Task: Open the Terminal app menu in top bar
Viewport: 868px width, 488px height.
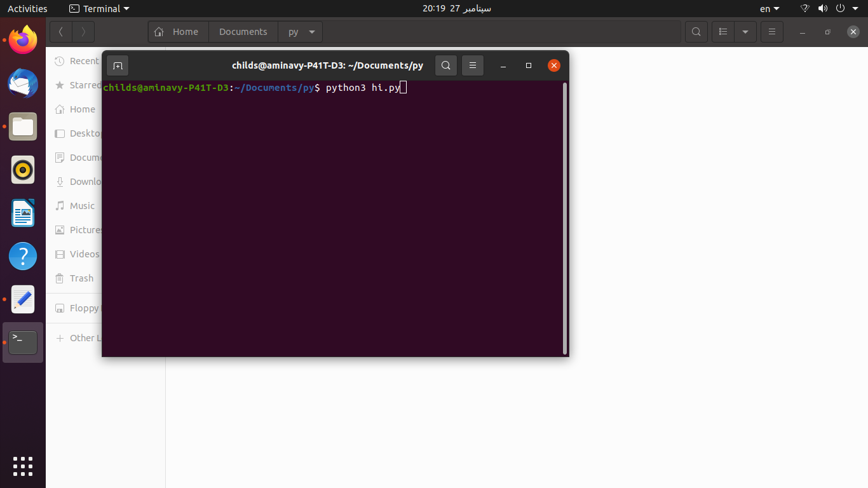Action: 99,9
